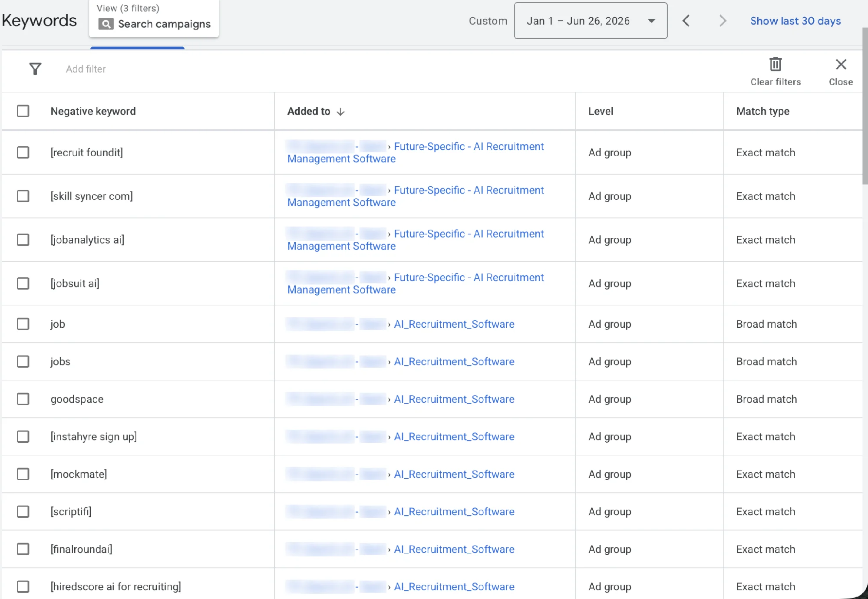Viewport: 868px width, 599px height.
Task: Click the Search campaigns magnifier icon
Action: tap(106, 24)
